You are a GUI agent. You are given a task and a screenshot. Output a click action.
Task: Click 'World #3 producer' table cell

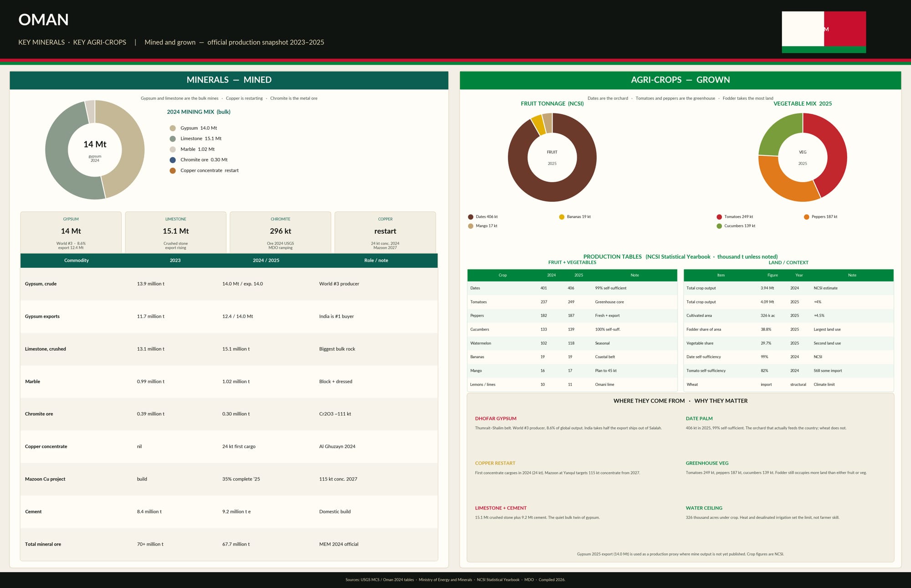(339, 284)
